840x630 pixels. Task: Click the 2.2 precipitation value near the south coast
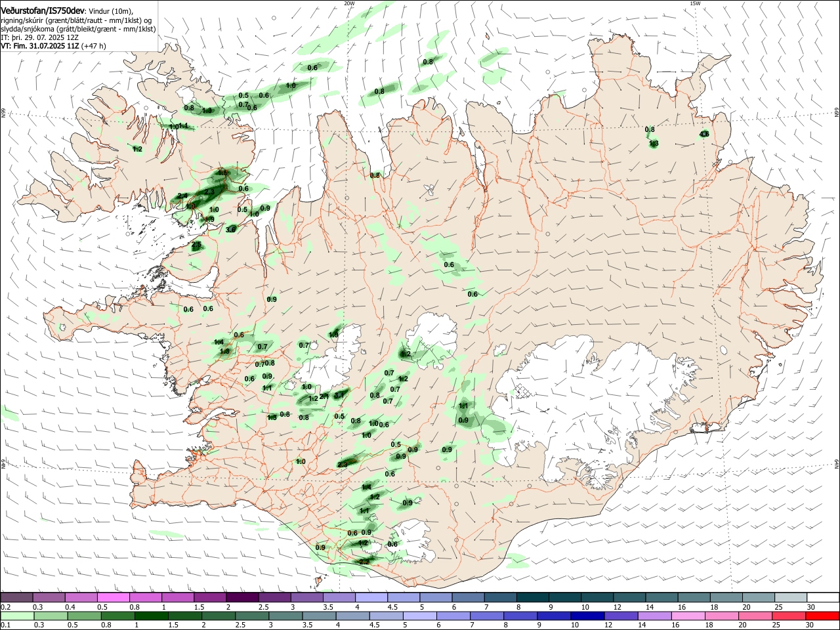click(x=365, y=562)
